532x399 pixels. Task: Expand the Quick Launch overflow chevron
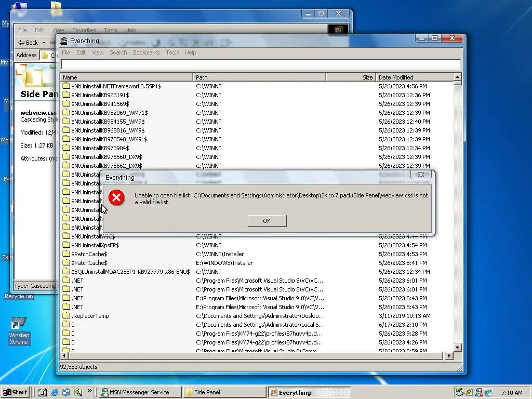click(x=89, y=391)
